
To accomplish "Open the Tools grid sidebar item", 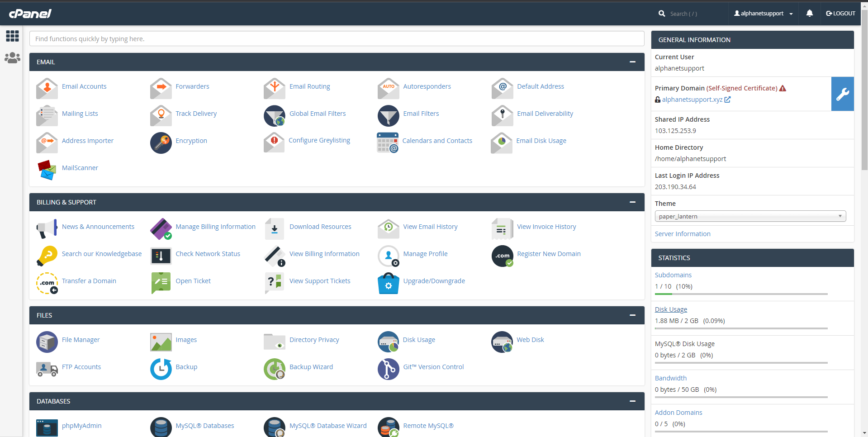I will (12, 36).
